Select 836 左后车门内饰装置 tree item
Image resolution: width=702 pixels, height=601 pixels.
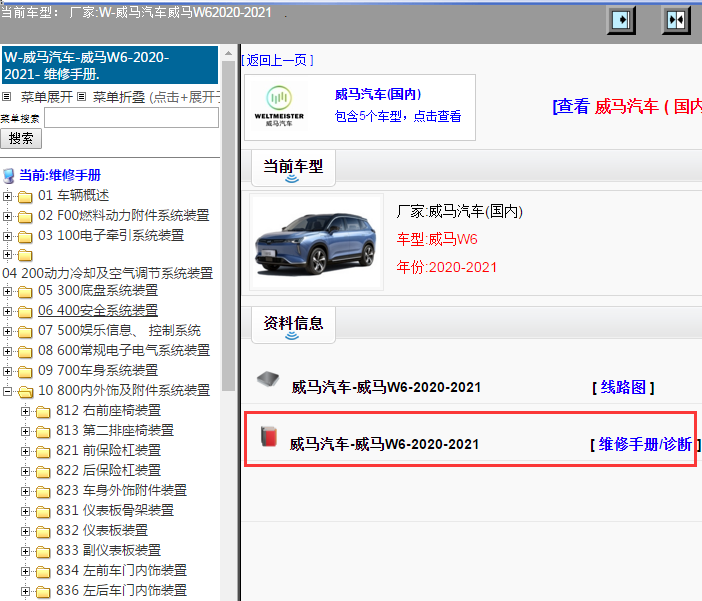point(121,590)
